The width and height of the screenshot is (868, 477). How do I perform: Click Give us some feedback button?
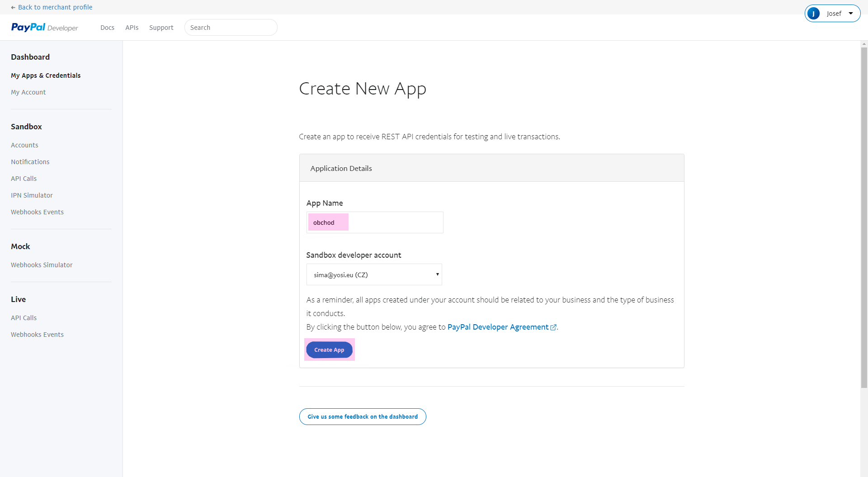point(363,417)
